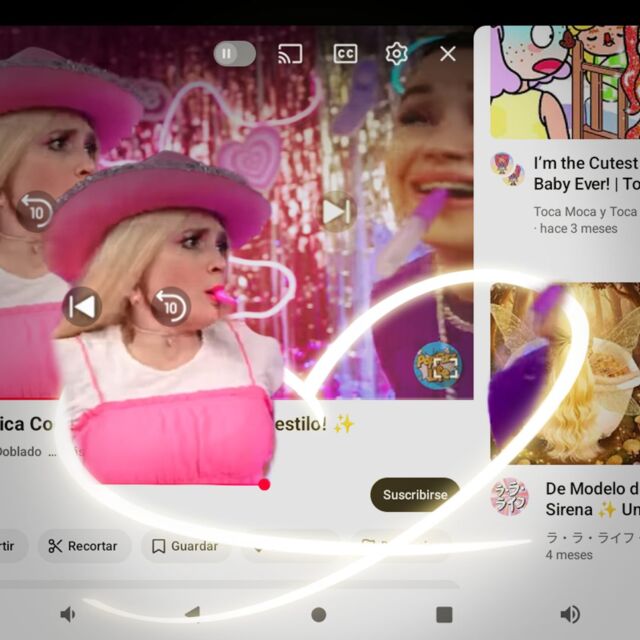
Task: Rewind 10 seconds beside the previous-video button
Action: pyautogui.click(x=171, y=306)
